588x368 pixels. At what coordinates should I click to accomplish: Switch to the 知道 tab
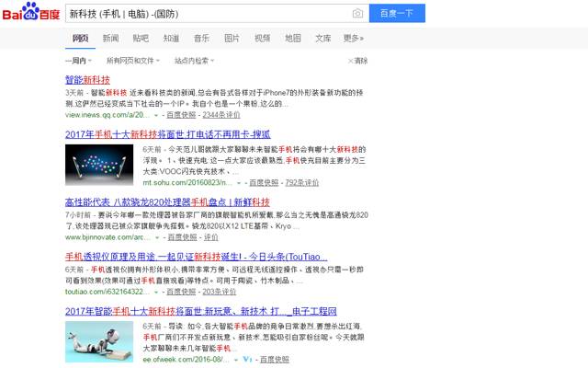coord(171,38)
